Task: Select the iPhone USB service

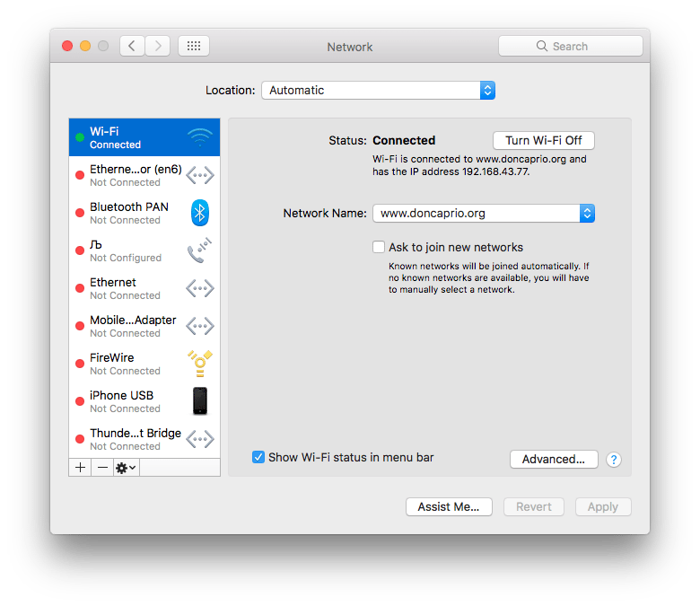Action: point(144,401)
